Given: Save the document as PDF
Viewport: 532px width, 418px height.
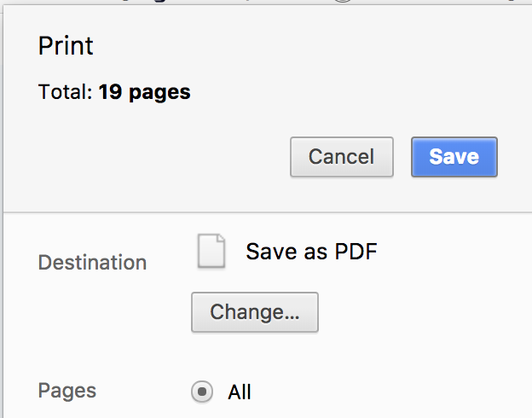Looking at the screenshot, I should (454, 157).
